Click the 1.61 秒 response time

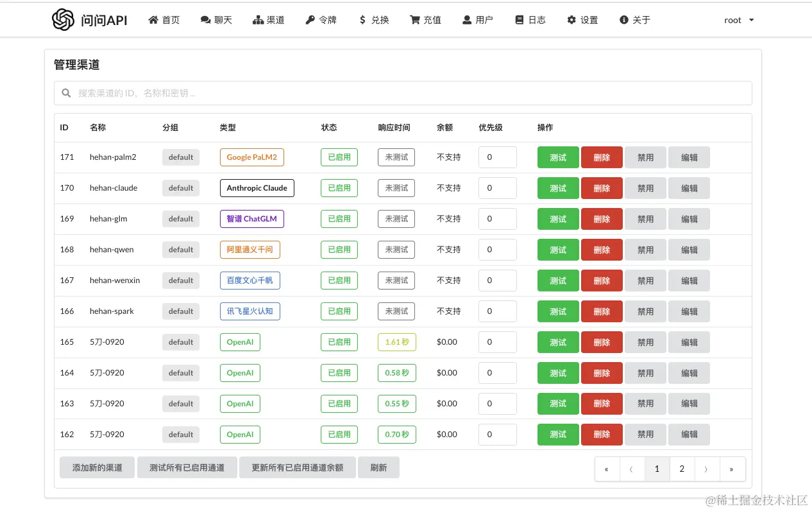pyautogui.click(x=397, y=342)
